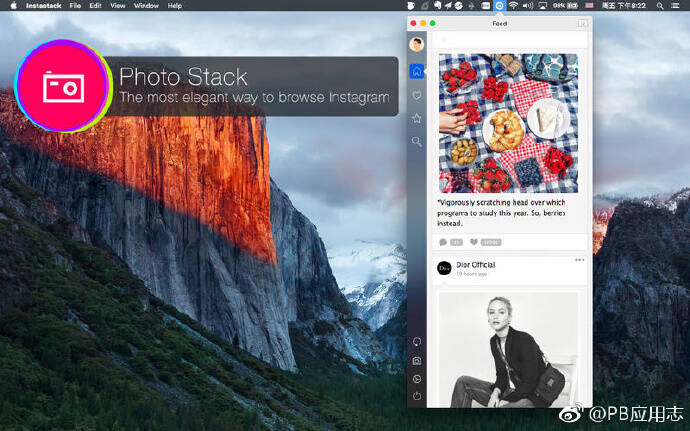
Task: Open Notification Center icon
Action: point(675,6)
